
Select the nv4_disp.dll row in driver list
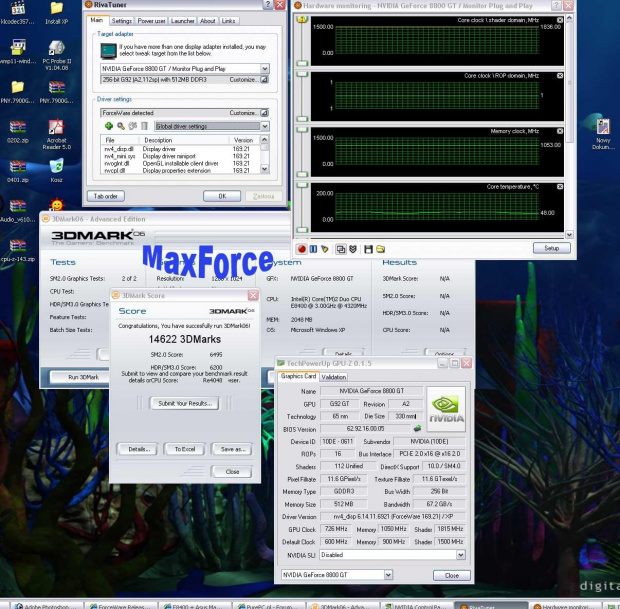click(180, 149)
